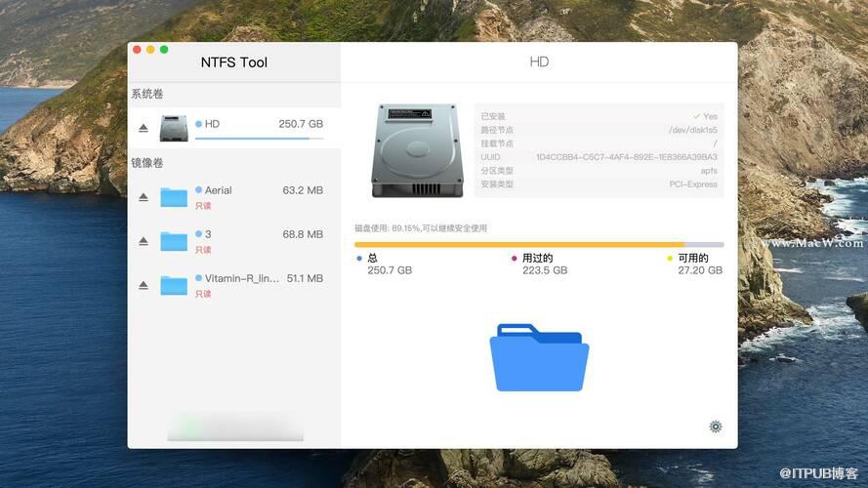Click the disk usage bar in details
868x488 pixels.
539,245
